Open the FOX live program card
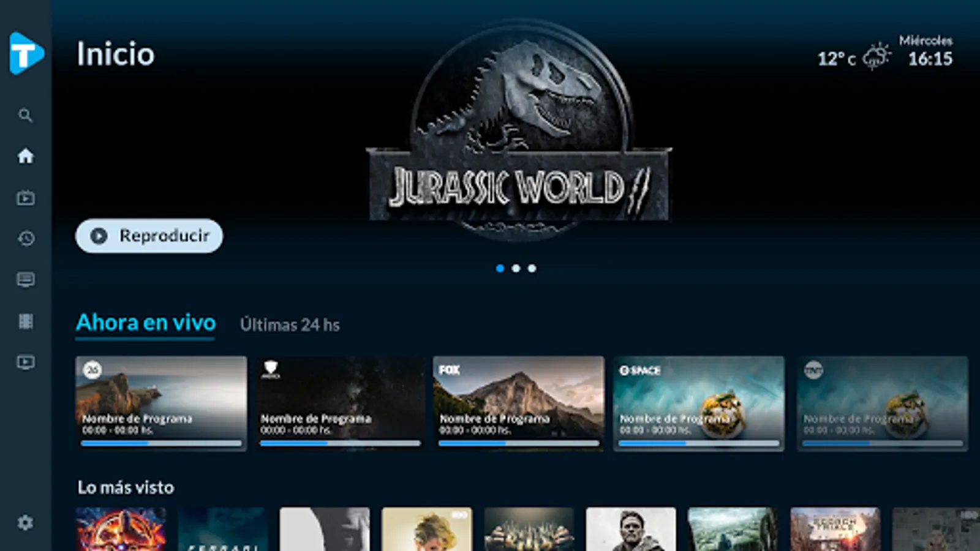 point(519,404)
